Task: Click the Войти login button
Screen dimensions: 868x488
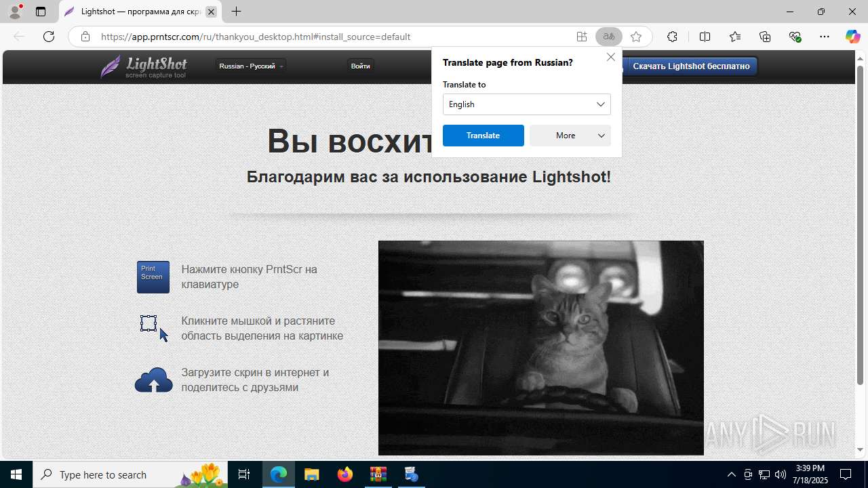Action: pyautogui.click(x=361, y=66)
